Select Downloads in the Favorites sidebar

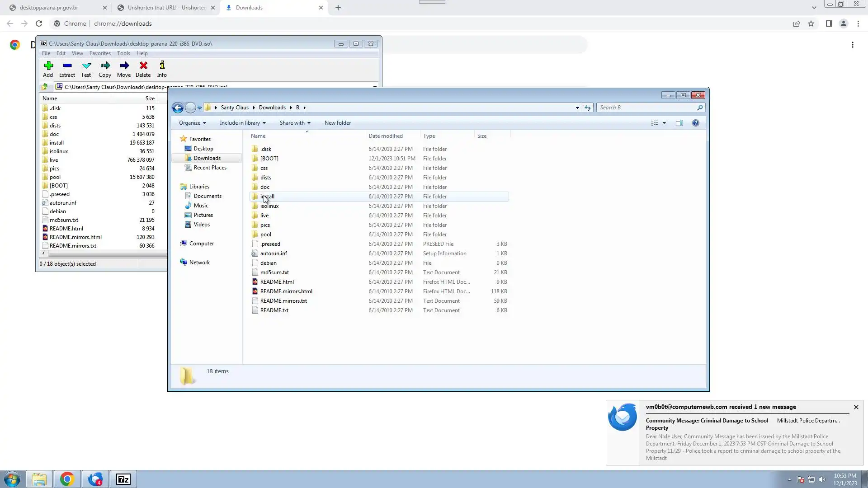point(207,158)
